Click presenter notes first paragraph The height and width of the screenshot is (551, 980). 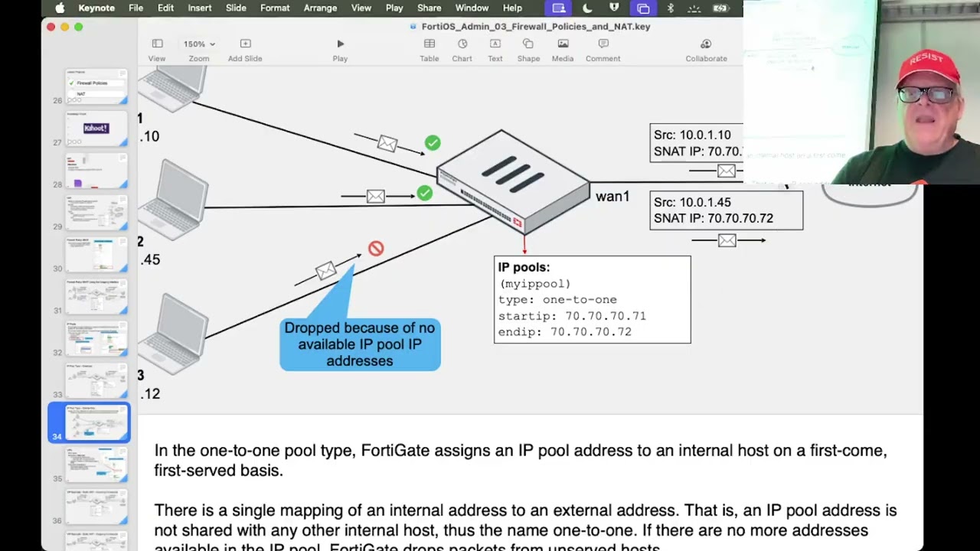click(x=521, y=460)
